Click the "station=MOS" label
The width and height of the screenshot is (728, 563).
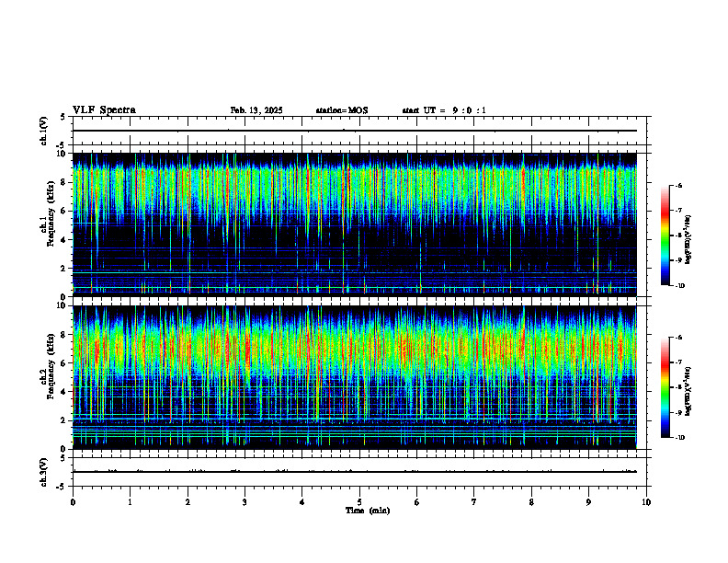click(x=342, y=110)
